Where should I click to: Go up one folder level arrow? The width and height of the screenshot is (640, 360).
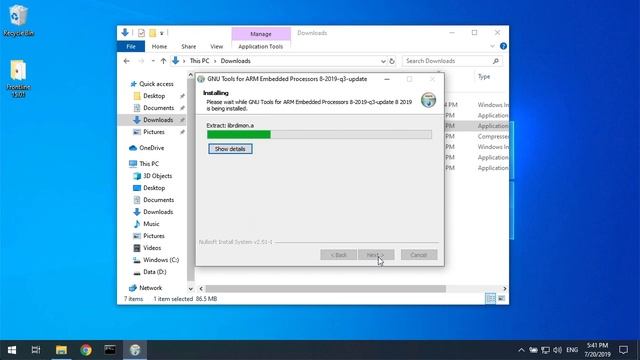[x=163, y=61]
